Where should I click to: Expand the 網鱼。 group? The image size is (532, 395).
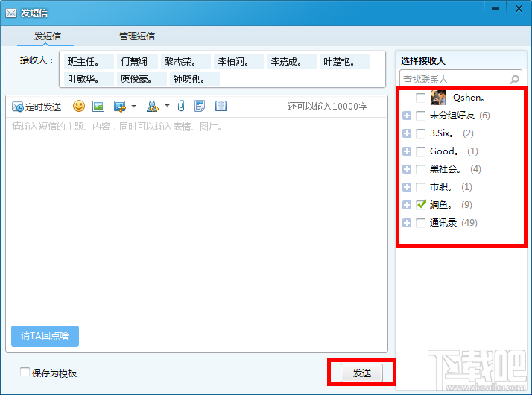coord(407,205)
